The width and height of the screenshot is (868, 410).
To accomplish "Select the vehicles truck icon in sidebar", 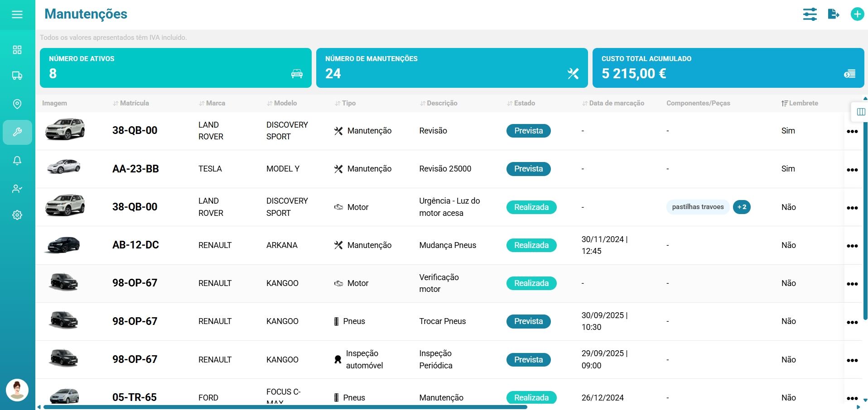I will click(17, 76).
